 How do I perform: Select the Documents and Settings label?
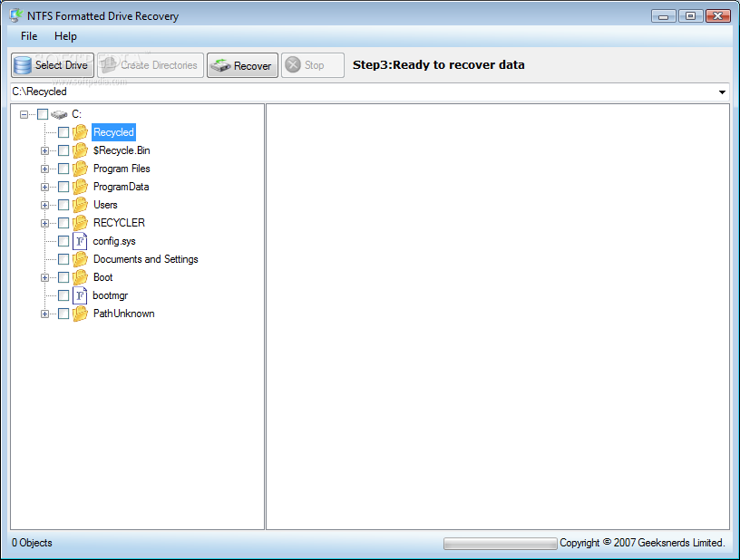146,259
